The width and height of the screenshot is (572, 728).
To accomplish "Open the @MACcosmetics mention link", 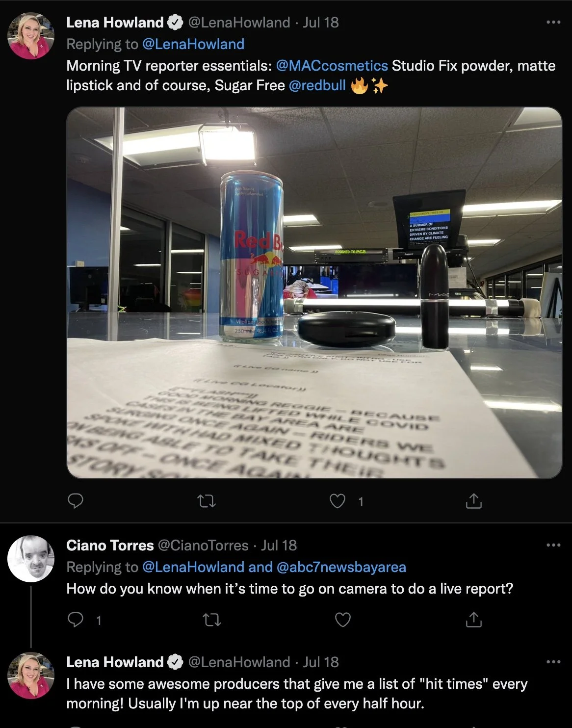I will click(332, 66).
